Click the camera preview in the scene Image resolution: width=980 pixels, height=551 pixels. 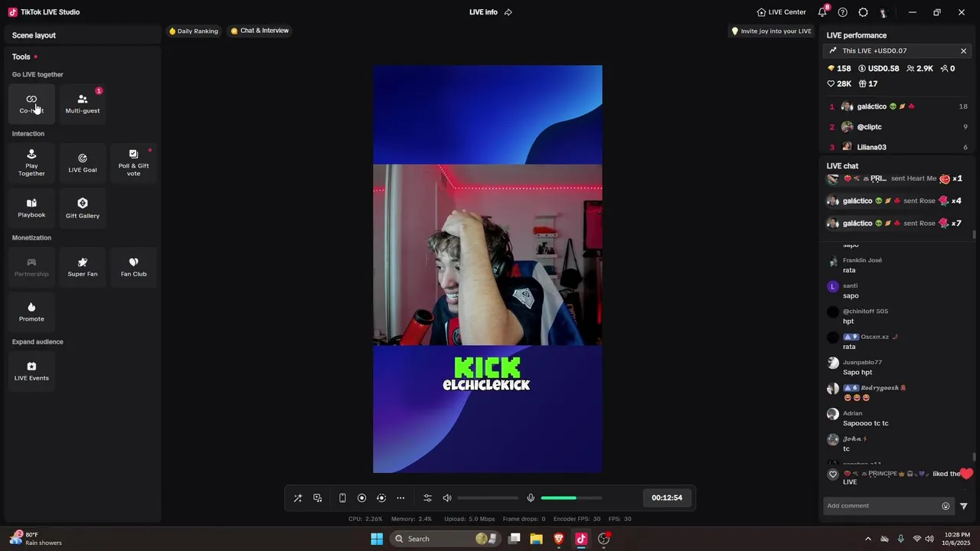(488, 255)
